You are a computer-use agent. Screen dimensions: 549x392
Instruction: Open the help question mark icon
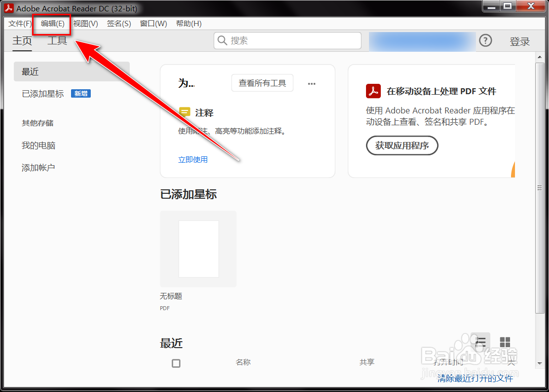coord(485,40)
